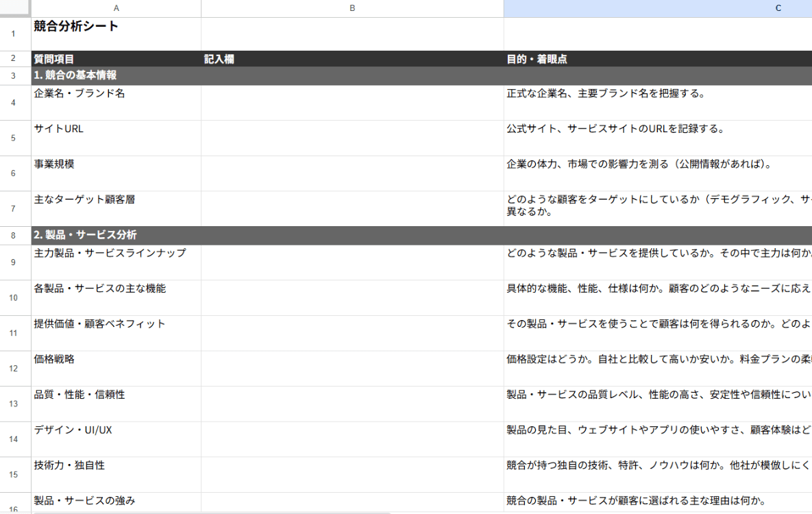Select the 主なターゲット顧客層 cell
The height and width of the screenshot is (514, 812).
pyautogui.click(x=116, y=208)
